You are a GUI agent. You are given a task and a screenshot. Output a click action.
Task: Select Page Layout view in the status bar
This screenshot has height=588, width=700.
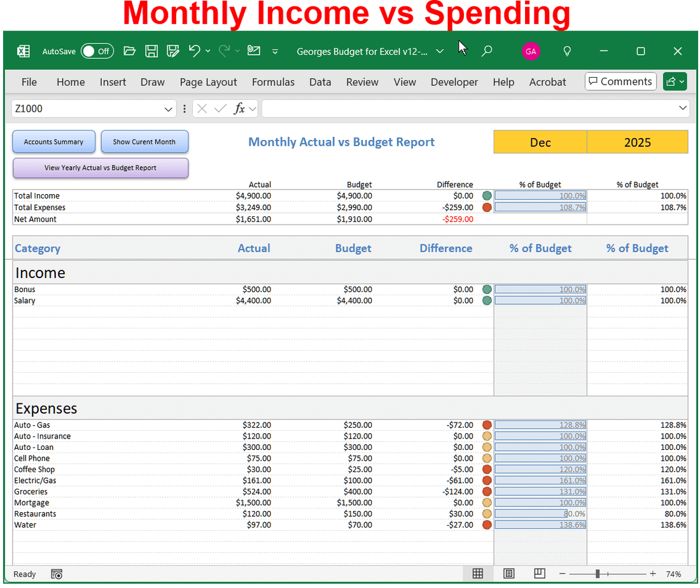point(509,573)
